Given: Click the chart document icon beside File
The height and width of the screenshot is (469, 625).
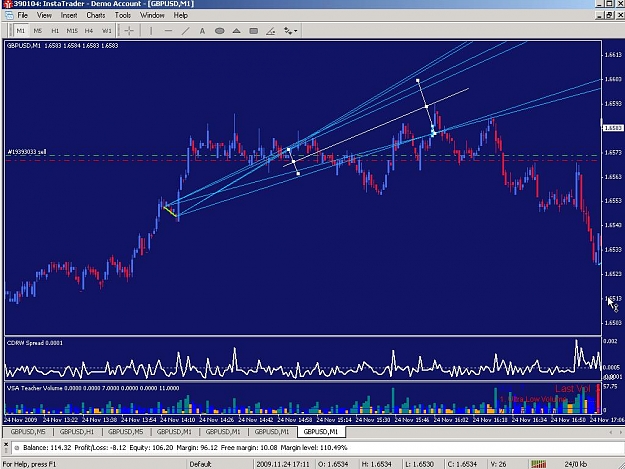Looking at the screenshot, I should click(x=9, y=16).
